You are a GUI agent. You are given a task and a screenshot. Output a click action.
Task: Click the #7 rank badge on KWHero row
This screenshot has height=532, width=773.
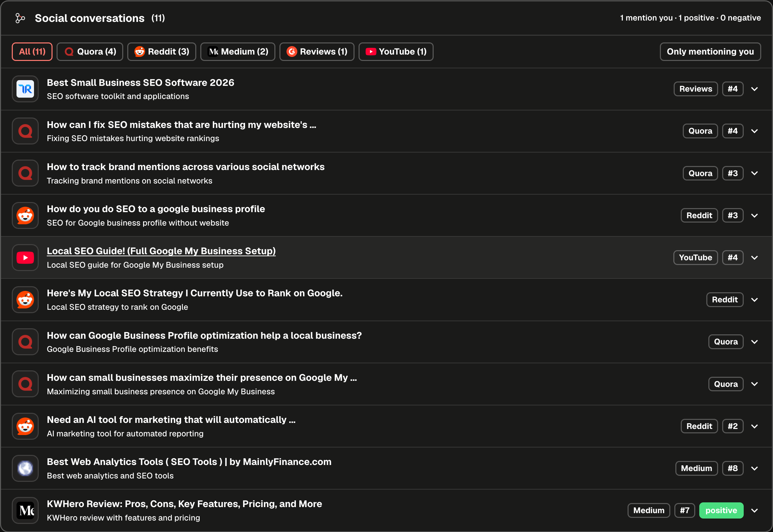click(x=684, y=510)
